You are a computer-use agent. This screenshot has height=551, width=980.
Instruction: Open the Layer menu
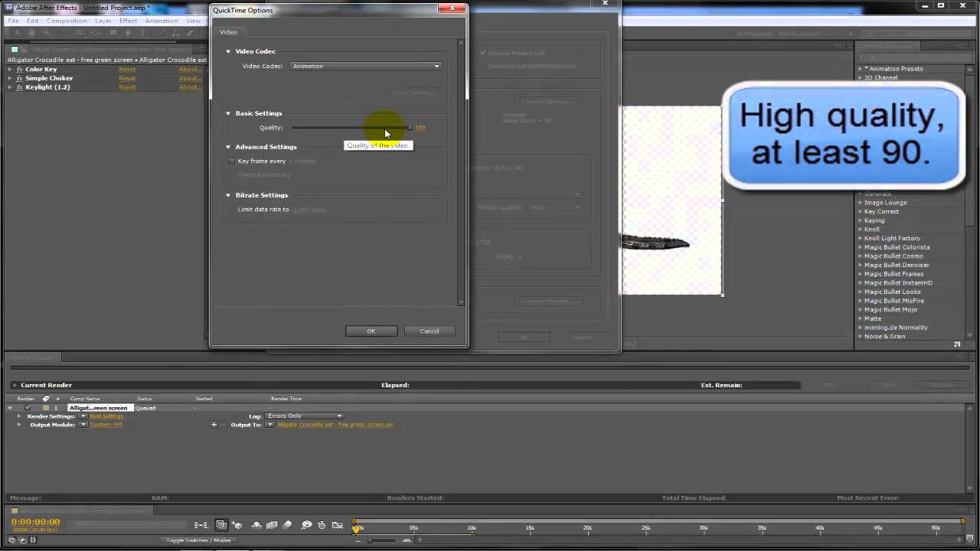click(103, 21)
